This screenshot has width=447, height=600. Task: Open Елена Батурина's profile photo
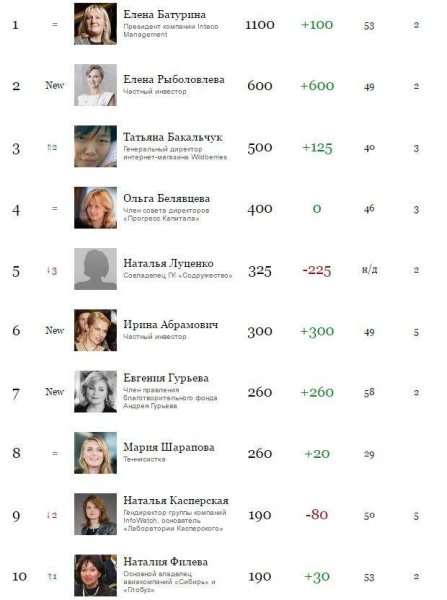pos(95,24)
